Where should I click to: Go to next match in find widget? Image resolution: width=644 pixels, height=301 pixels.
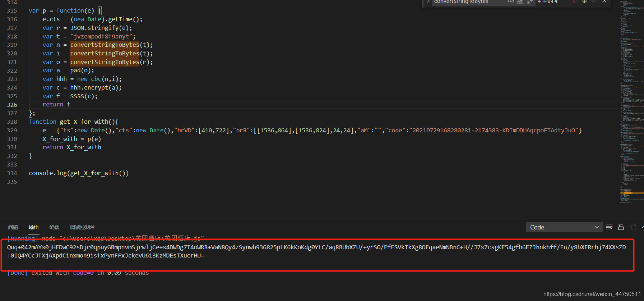click(584, 2)
